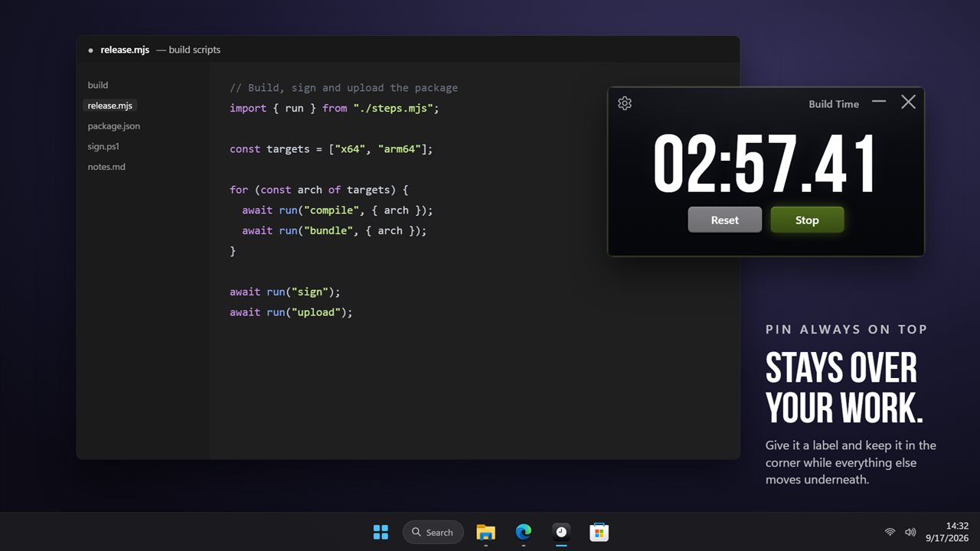Open the build folder in sidebar
The height and width of the screenshot is (551, 980).
(98, 85)
